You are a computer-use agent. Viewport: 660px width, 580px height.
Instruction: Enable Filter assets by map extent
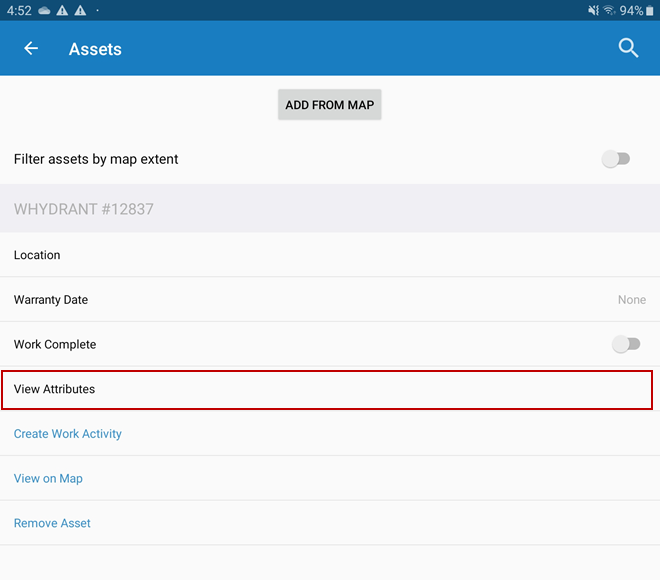click(x=615, y=159)
